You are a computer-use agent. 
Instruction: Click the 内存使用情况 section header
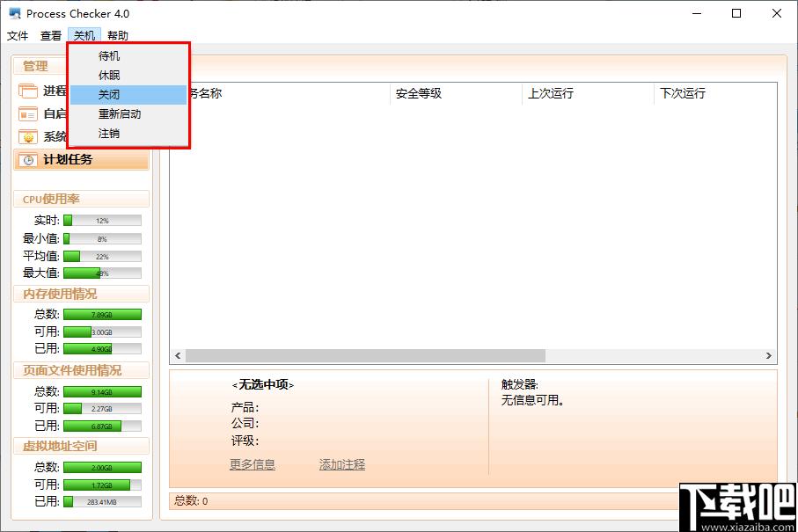tap(82, 294)
